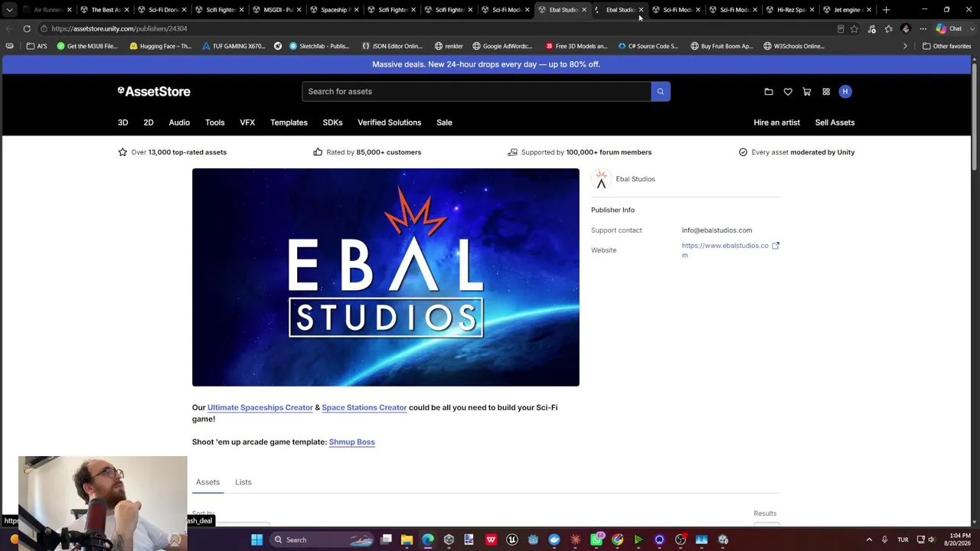This screenshot has height=551, width=980.
Task: Click the Search for assets field
Action: coord(476,92)
